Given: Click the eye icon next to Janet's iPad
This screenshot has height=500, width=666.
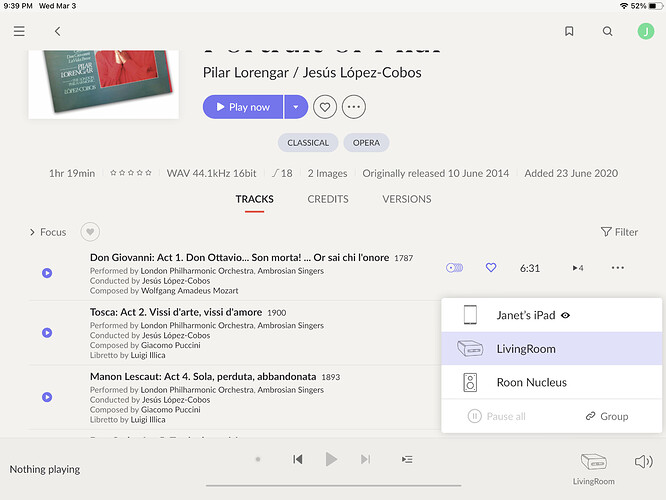Looking at the screenshot, I should click(565, 315).
